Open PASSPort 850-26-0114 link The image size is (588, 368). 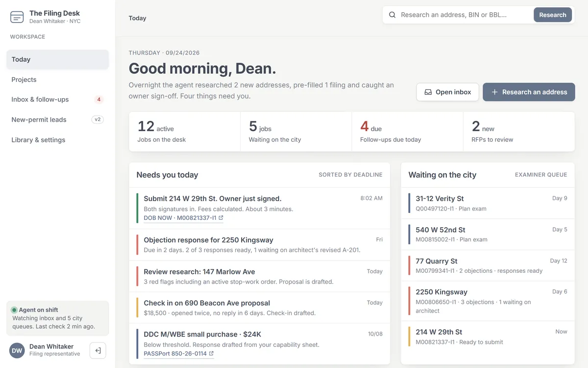pyautogui.click(x=179, y=353)
